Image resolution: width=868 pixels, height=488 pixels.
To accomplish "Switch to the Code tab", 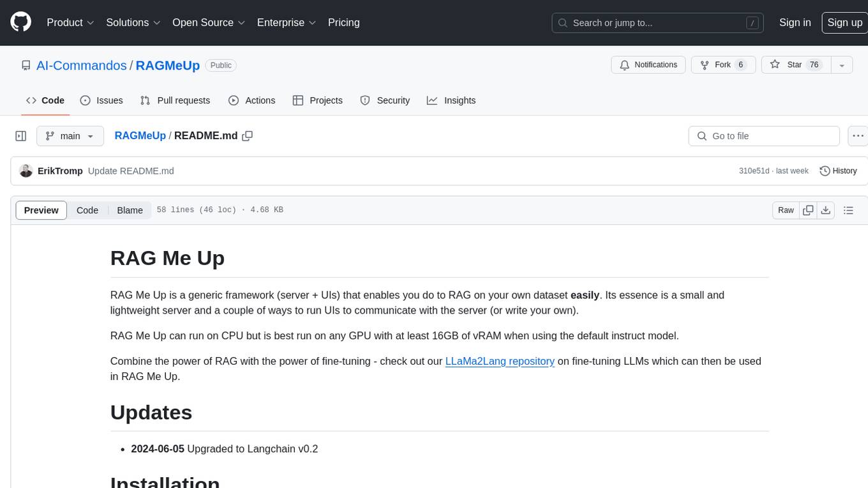I will [x=45, y=100].
